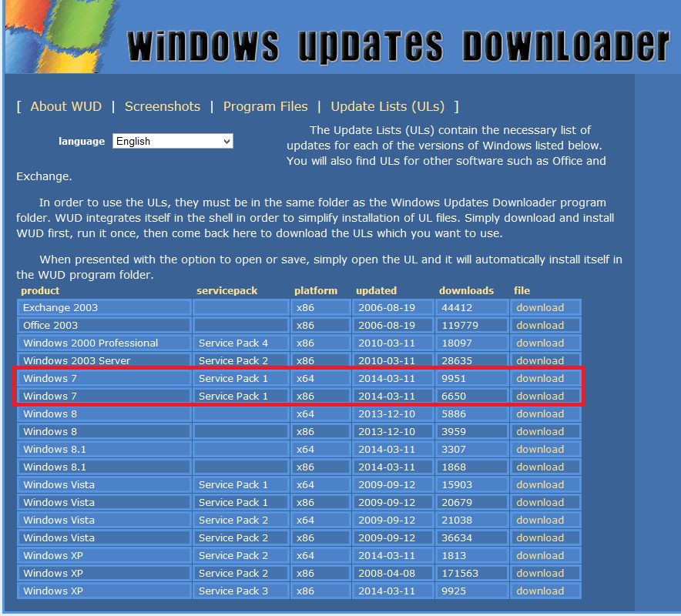Select the Office 2003 product cell

click(x=105, y=325)
